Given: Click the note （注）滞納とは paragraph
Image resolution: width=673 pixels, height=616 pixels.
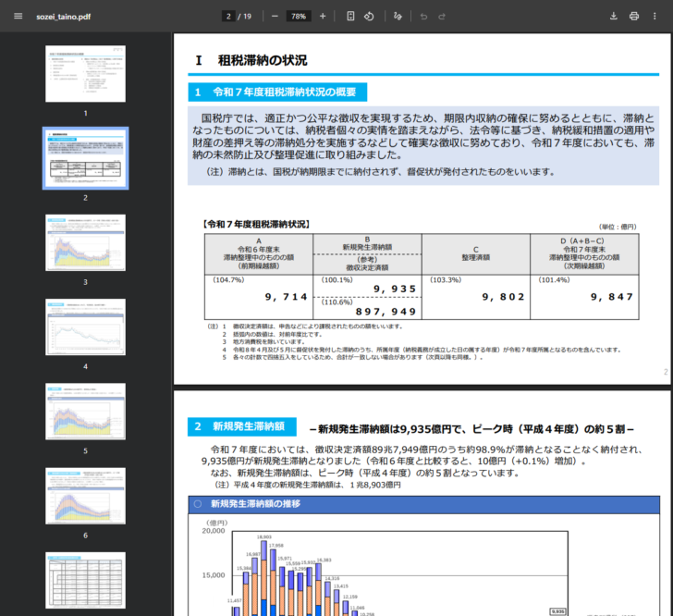Looking at the screenshot, I should pyautogui.click(x=381, y=172).
